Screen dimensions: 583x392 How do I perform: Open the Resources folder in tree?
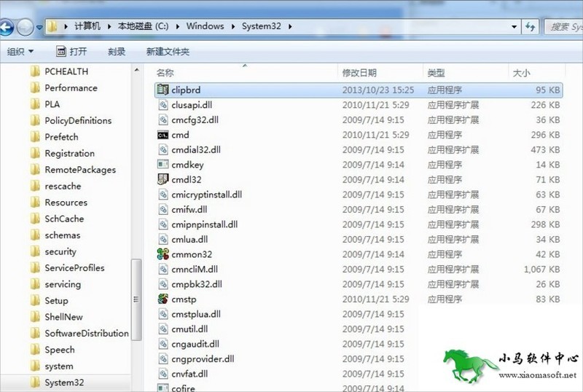coord(59,203)
